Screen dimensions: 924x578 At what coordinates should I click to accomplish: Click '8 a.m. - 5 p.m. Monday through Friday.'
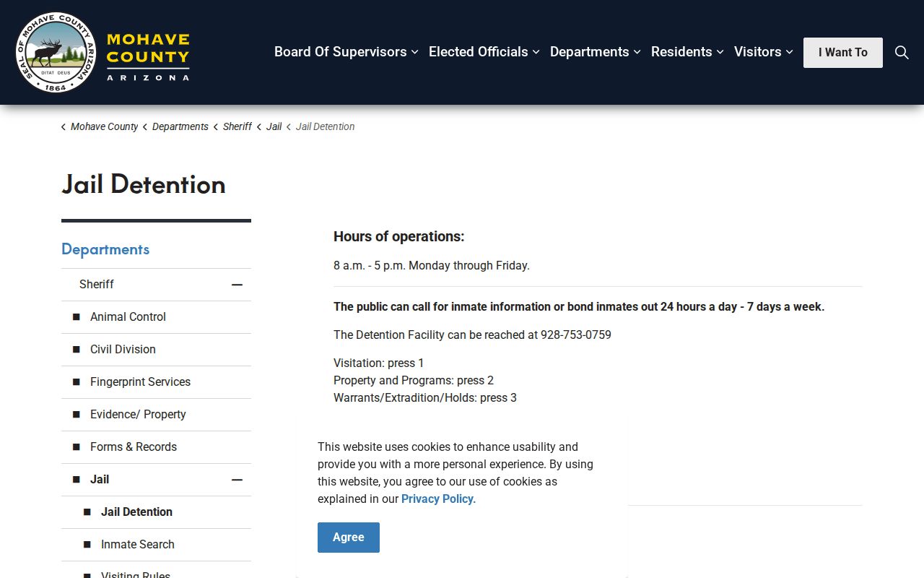point(432,266)
